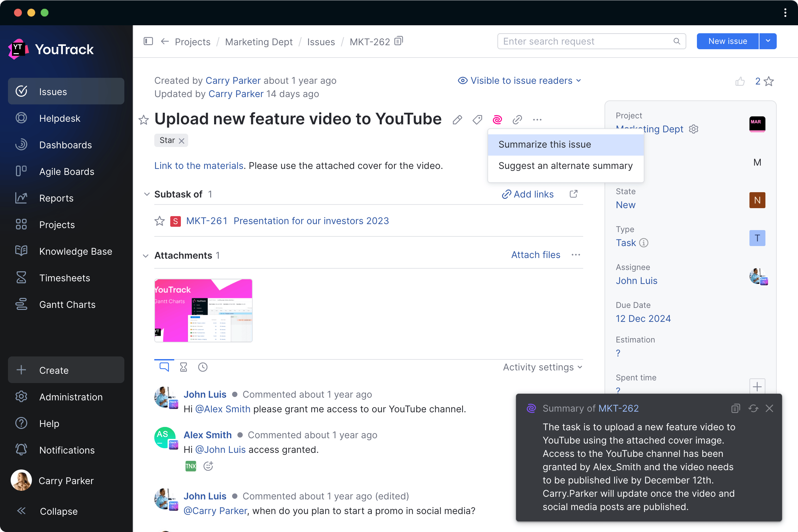Open Agile Boards from the sidebar
Screen dimensions: 798x532
(66, 172)
